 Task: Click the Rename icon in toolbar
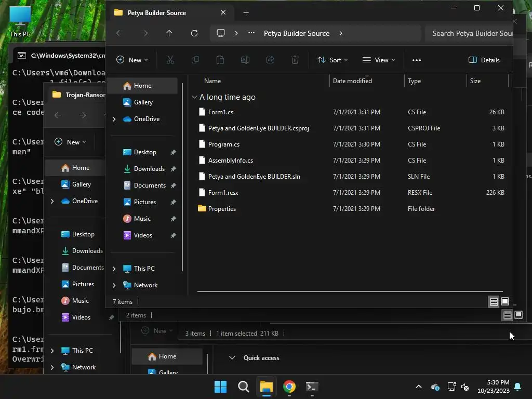245,60
